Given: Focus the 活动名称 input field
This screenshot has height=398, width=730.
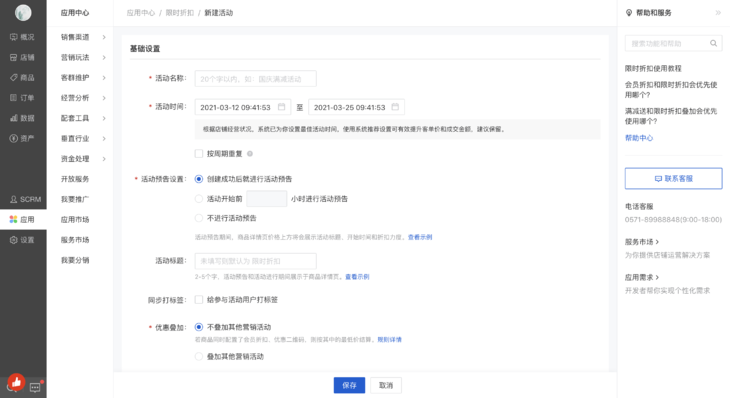Looking at the screenshot, I should tap(256, 79).
